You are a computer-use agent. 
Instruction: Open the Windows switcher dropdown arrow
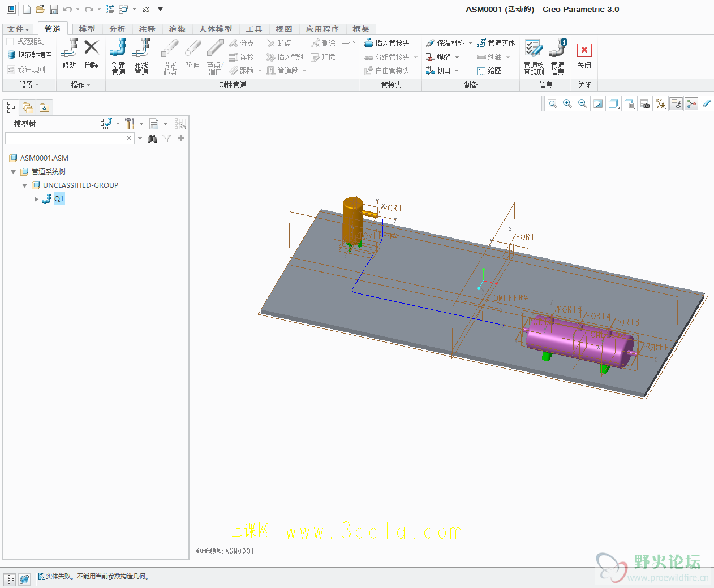pos(134,9)
